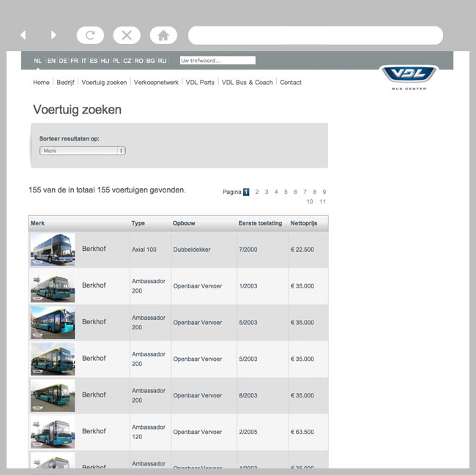The image size is (476, 475).
Task: Go to results page 6
Action: click(x=295, y=192)
